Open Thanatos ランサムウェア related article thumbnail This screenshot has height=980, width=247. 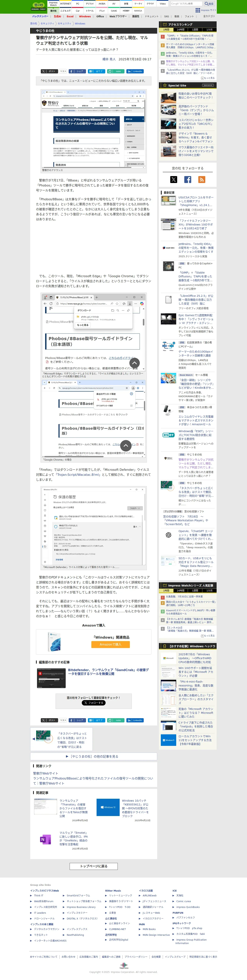[46, 807]
